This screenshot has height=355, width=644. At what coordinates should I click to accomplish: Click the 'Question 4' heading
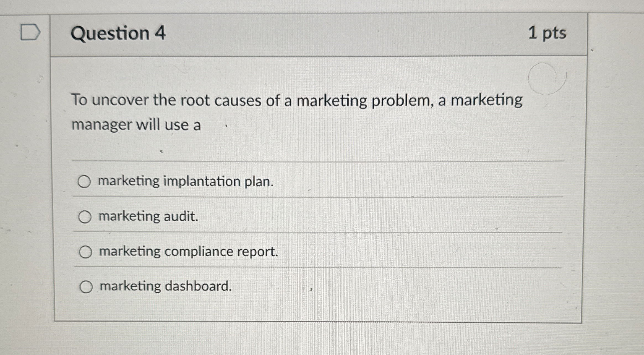(x=118, y=33)
